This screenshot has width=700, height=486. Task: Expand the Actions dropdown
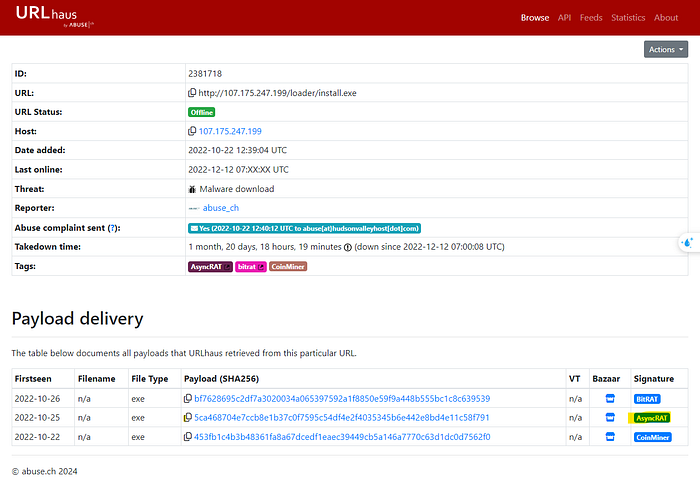tap(666, 50)
